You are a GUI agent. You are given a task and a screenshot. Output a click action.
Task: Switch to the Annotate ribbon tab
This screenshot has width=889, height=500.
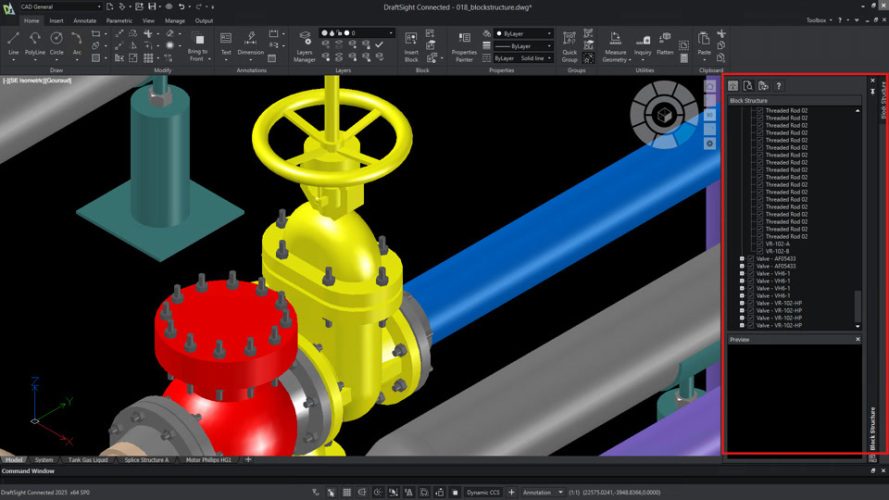(84, 21)
